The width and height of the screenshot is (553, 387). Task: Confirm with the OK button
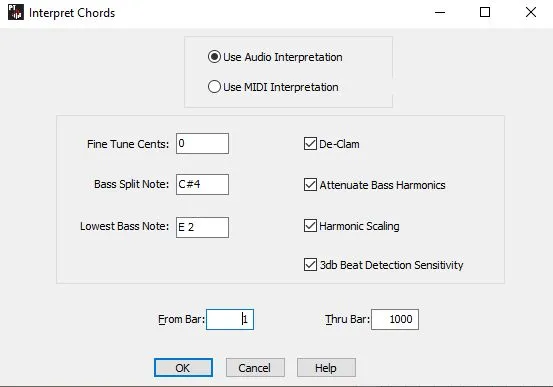click(183, 368)
